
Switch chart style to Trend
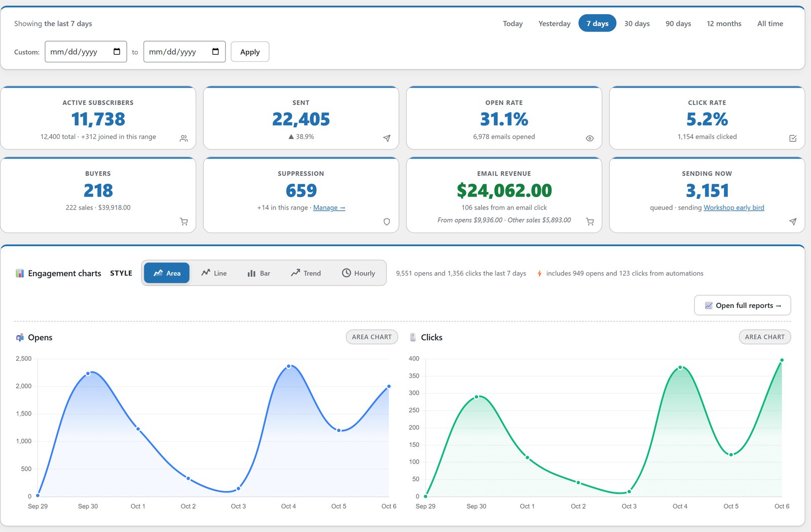pyautogui.click(x=306, y=273)
